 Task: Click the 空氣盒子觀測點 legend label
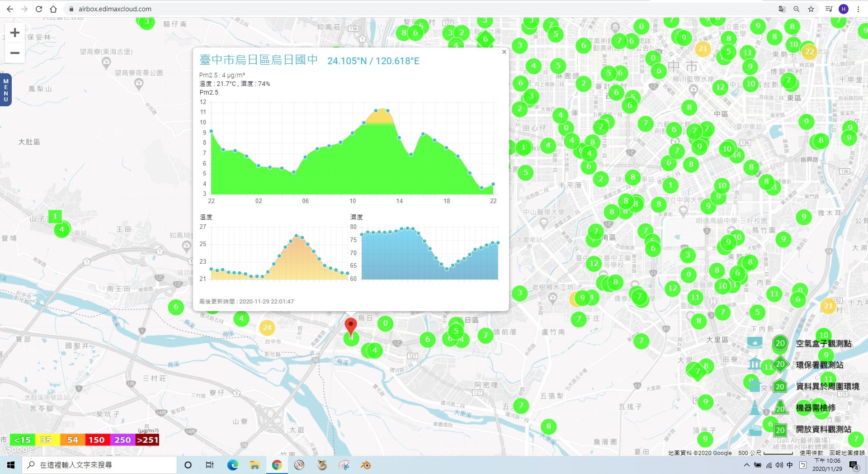824,344
